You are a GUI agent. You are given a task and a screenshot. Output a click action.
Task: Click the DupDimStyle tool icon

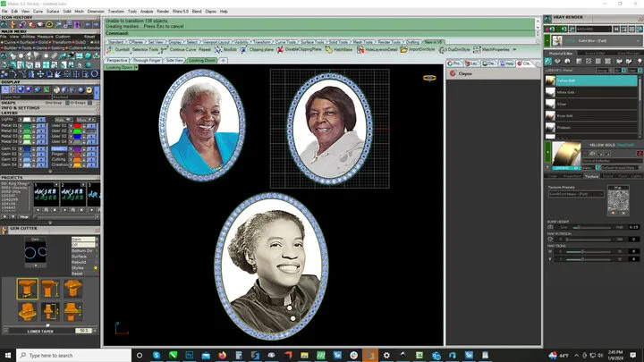tap(442, 50)
